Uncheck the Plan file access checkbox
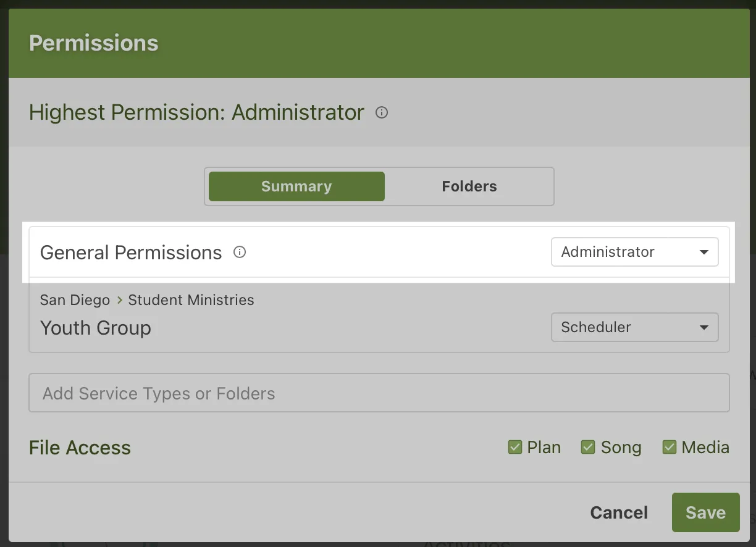Screen dimensions: 756x547 [x=515, y=447]
